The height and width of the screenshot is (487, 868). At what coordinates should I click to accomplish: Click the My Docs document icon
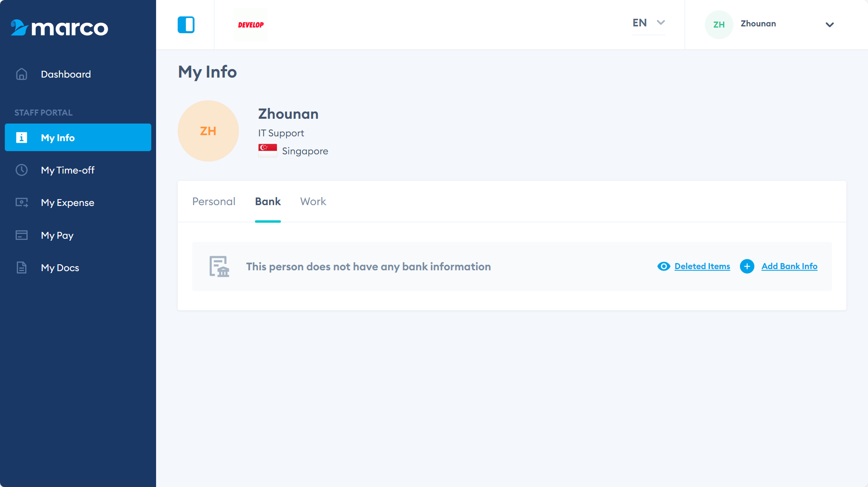point(22,267)
